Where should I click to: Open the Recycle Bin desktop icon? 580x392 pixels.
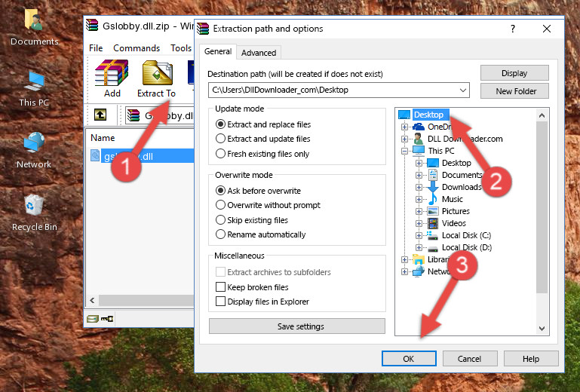[34, 205]
